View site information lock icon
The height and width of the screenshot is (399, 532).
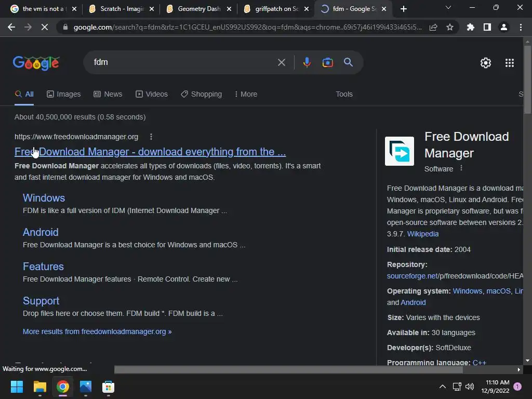[x=65, y=27]
